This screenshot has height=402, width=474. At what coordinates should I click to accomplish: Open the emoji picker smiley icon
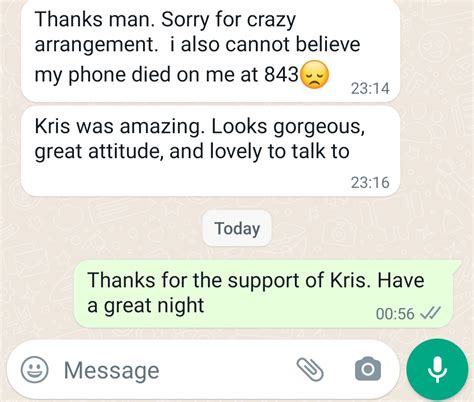pos(35,370)
